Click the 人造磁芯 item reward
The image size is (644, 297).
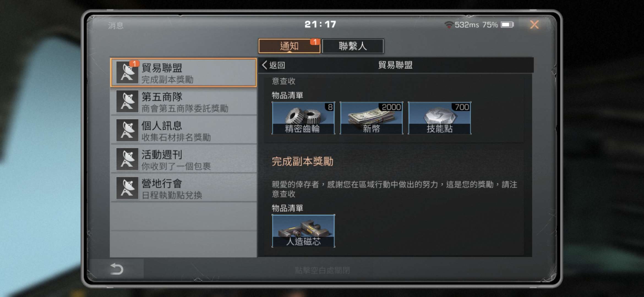[x=303, y=231]
